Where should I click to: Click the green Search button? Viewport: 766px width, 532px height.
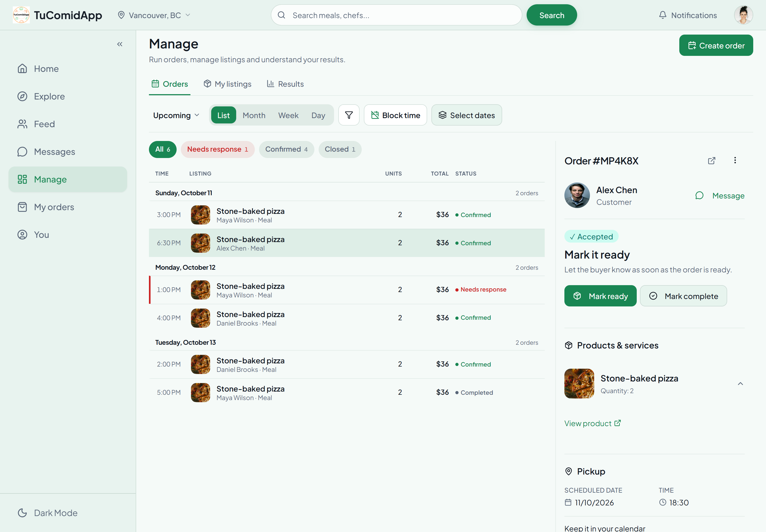tap(552, 15)
